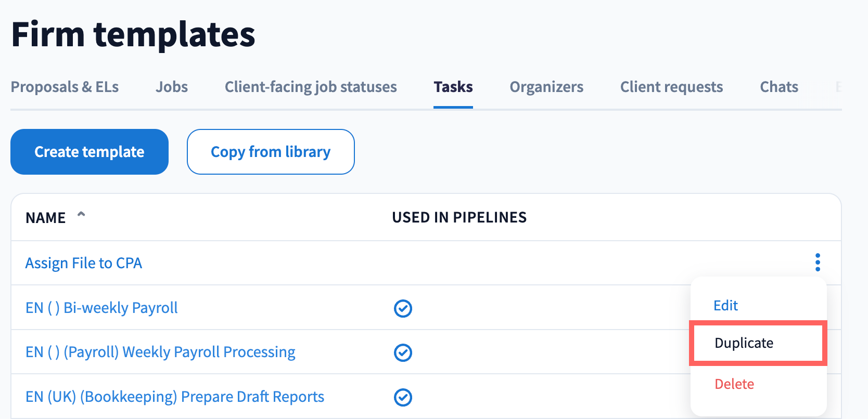Select Duplicate in the context menu
Image resolution: width=868 pixels, height=419 pixels.
(744, 343)
